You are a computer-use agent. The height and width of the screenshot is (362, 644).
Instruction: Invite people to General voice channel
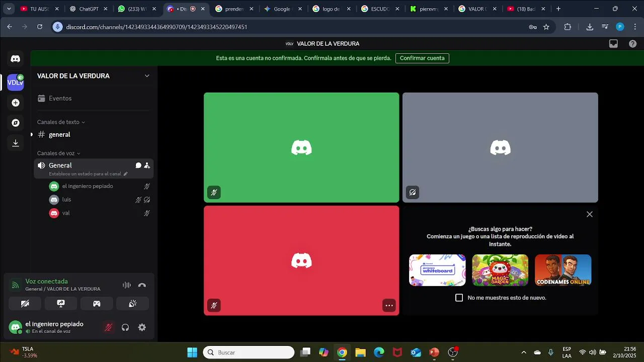(x=147, y=165)
